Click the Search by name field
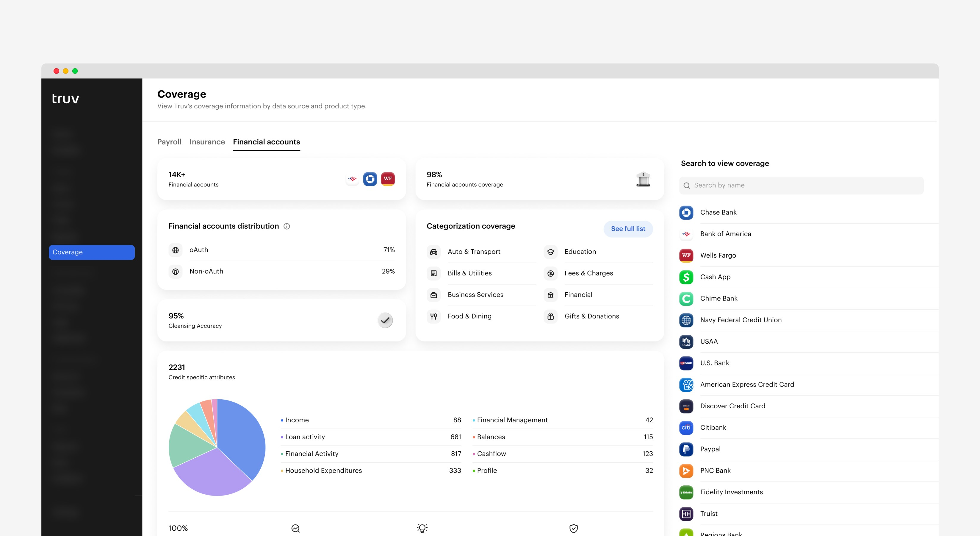This screenshot has width=980, height=536. coord(801,186)
